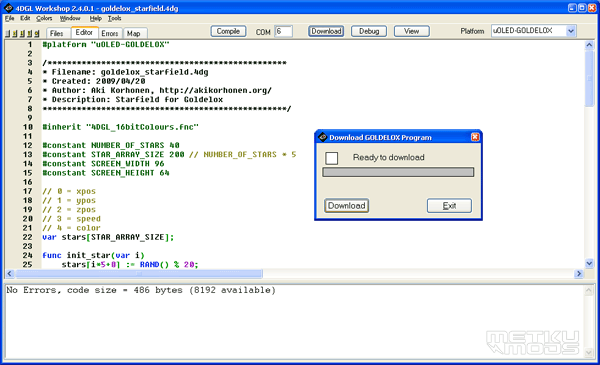Click the fourth small toolbar icon before Files tab
Viewport: 600px width, 365px height.
[29, 34]
